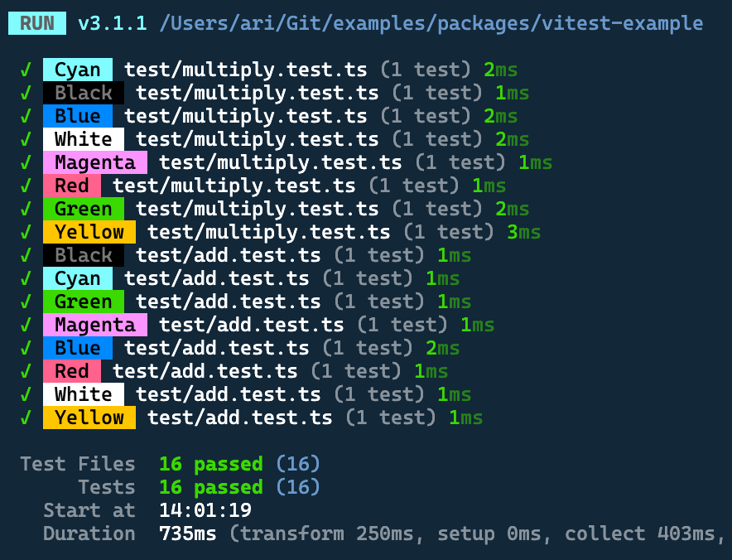This screenshot has width=732, height=560.
Task: Click the 3ms duration on the Yellow multiply row
Action: (523, 232)
